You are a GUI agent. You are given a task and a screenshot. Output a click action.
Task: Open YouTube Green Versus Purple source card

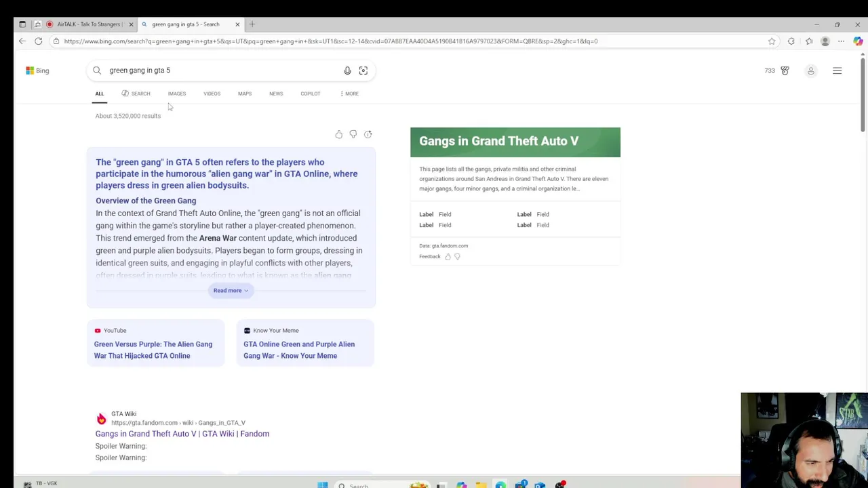(155, 344)
